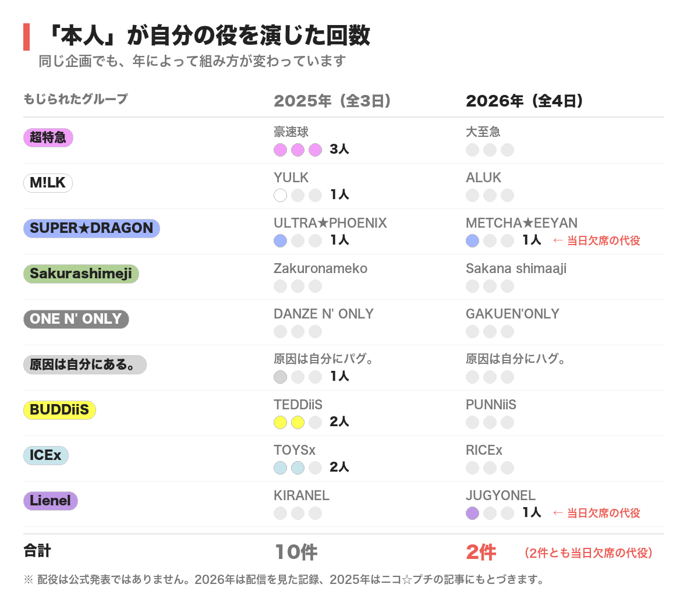Click the SUPER★DRAGON blue badge
Viewport: 687px width, 616px height.
tap(91, 228)
